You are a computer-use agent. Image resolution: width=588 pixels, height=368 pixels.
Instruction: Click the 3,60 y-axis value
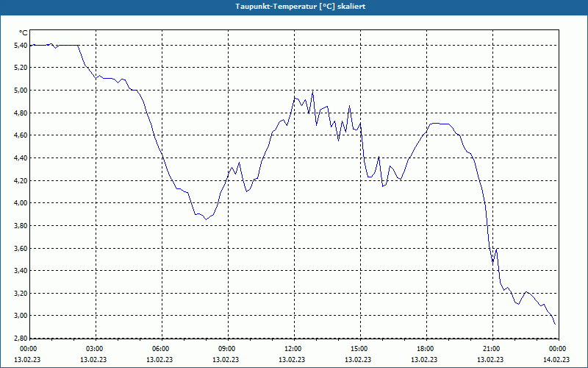click(x=20, y=248)
